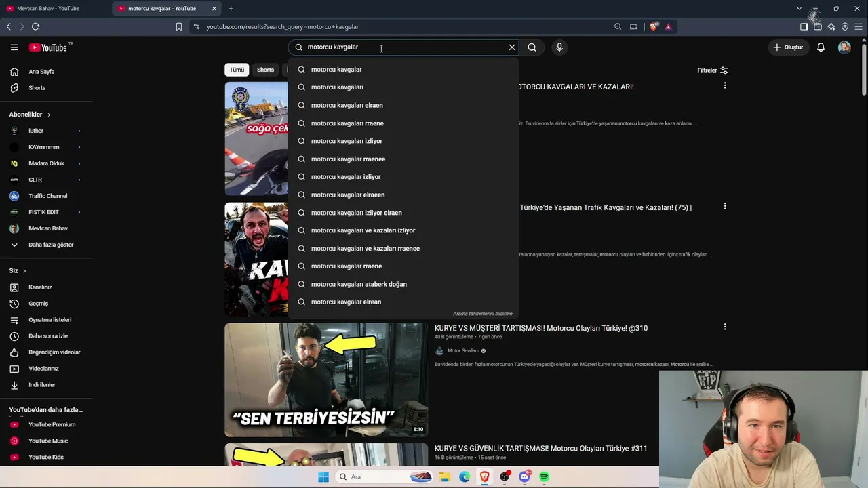Click Arama tahminlerini bildirme link

pyautogui.click(x=483, y=314)
